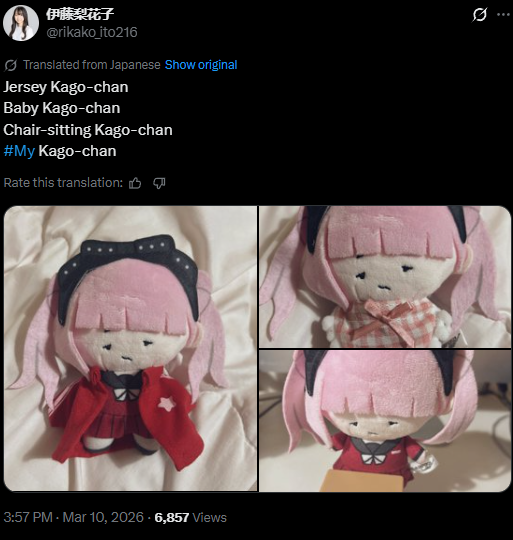Viewport: 513px width, 540px height.
Task: Open the plush photo with the red jersey
Action: (130, 349)
